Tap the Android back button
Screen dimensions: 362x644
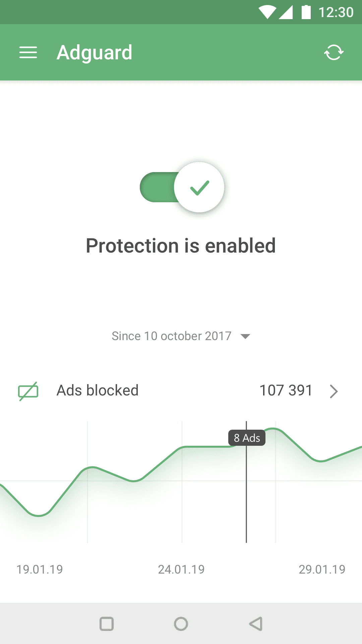[x=256, y=624]
